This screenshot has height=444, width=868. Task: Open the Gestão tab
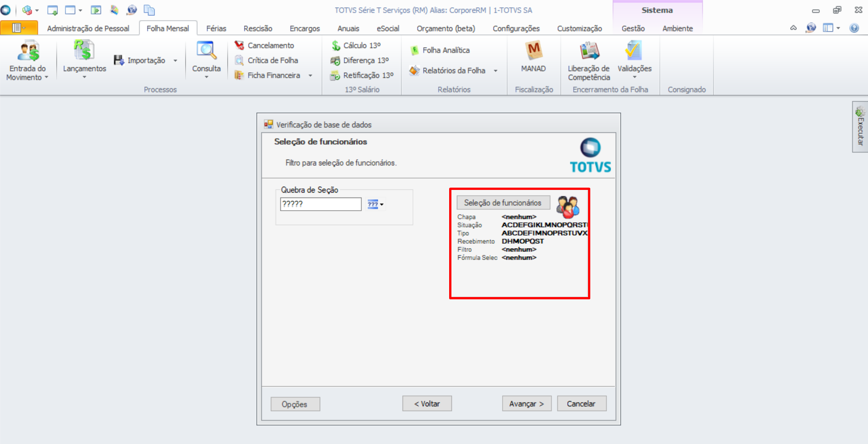pos(633,28)
